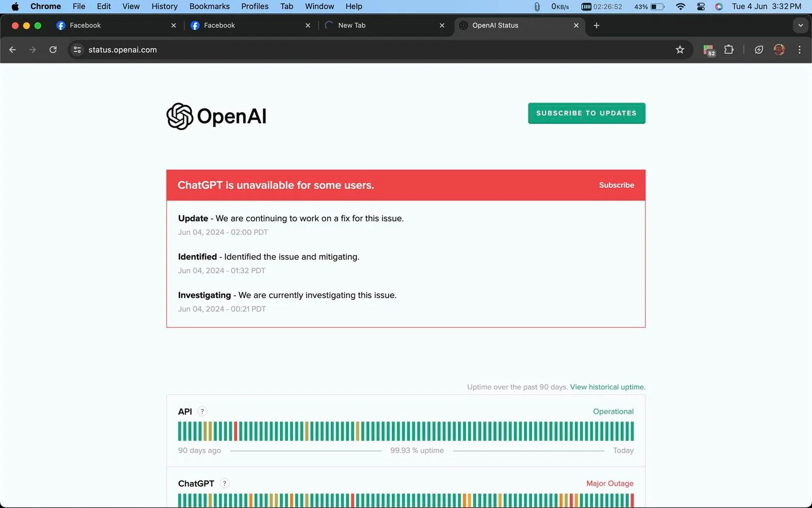
Task: Click Subscribe in the red incident banner
Action: coord(616,185)
